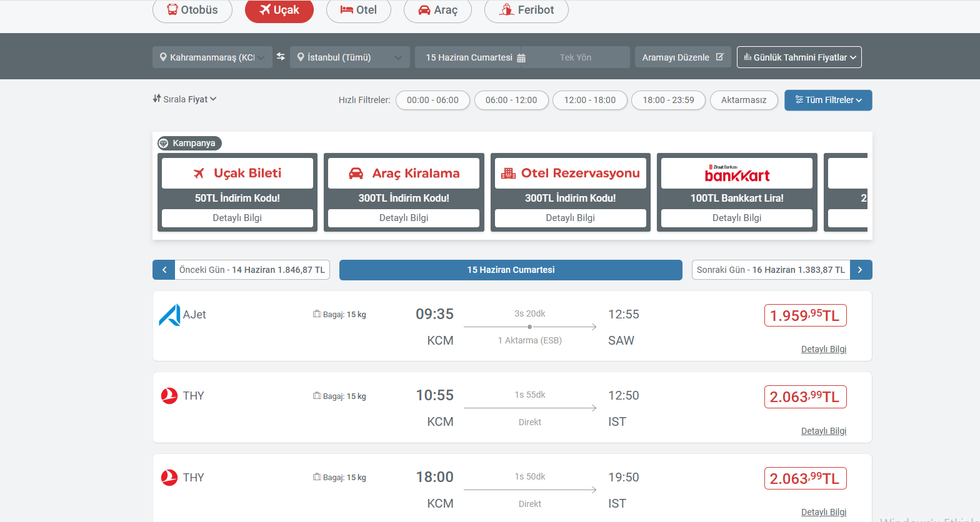Click the 19:50 arrival time text
This screenshot has width=980, height=522.
(624, 478)
